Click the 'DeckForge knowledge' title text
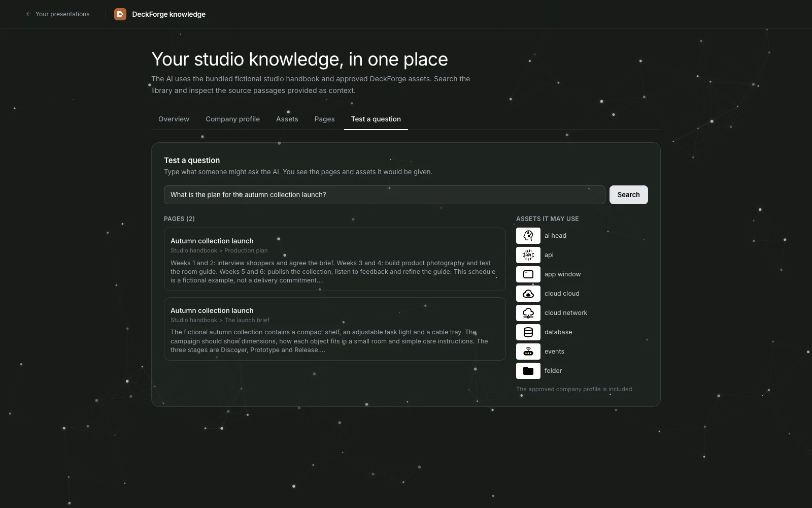This screenshot has width=812, height=508. click(x=168, y=14)
